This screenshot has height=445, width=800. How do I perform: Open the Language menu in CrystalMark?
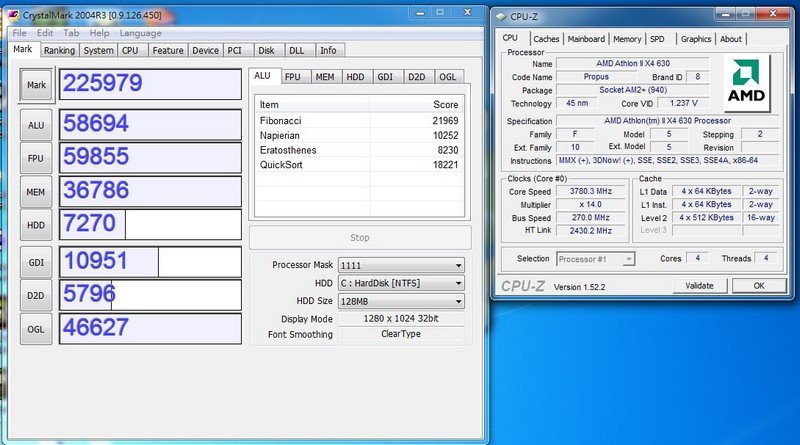click(140, 33)
